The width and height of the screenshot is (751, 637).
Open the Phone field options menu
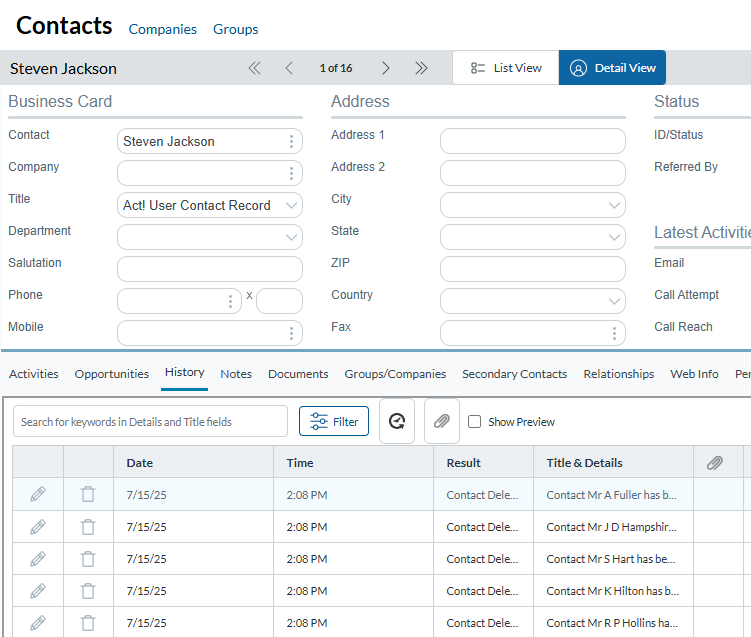(230, 301)
